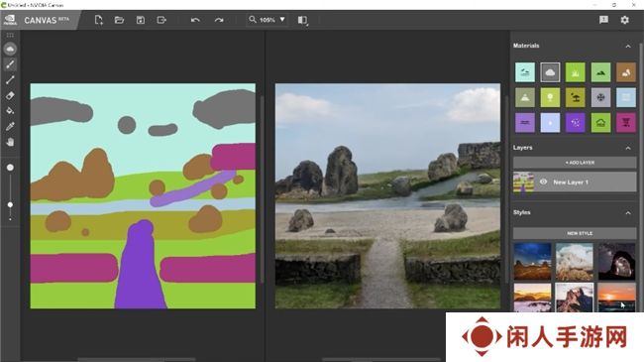644x362 pixels.
Task: Pick the gray Snow snowflake material
Action: (600, 97)
